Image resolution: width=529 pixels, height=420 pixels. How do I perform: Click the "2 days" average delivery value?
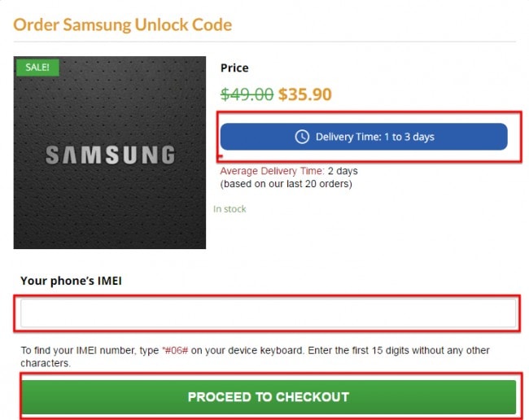(343, 171)
